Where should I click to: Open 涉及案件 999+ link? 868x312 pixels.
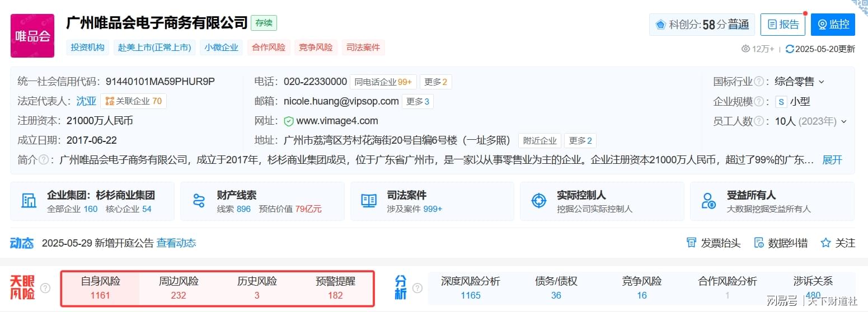[414, 209]
